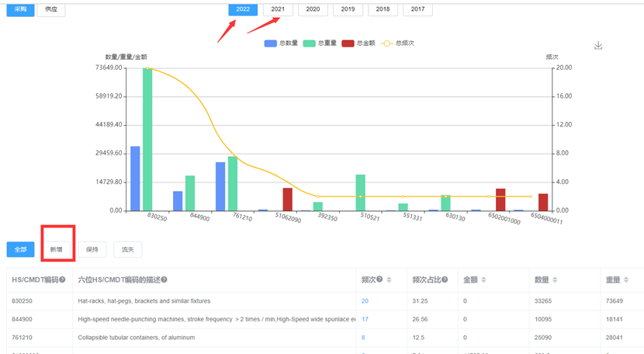Image resolution: width=644 pixels, height=354 pixels.
Task: Click x-axis label 630130
Action: (455, 217)
